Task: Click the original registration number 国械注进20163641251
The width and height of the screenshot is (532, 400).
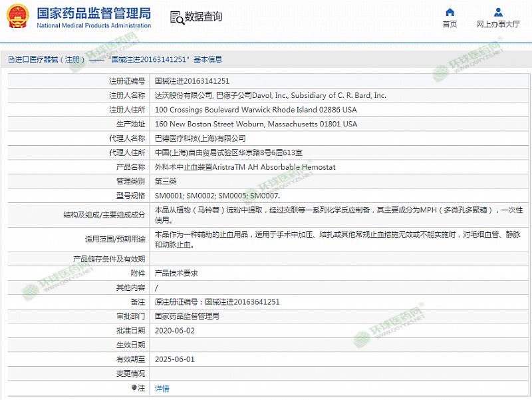Action: click(x=217, y=301)
